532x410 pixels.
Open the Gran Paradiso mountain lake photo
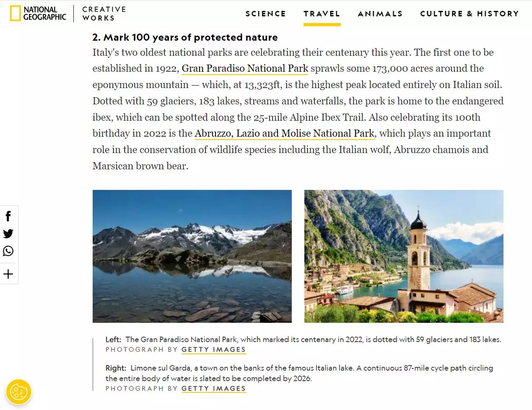[192, 256]
